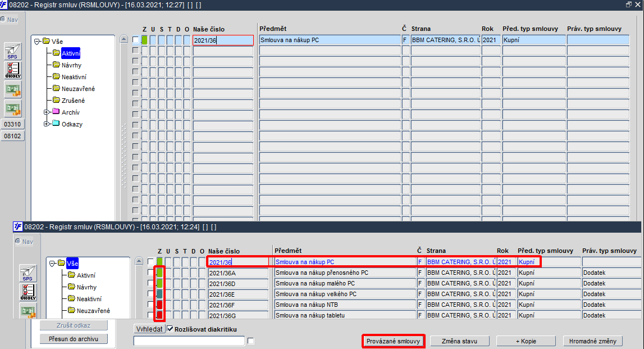Screen dimensions: 644x349
Task: Click the 2021/36G number cell
Action: (238, 315)
